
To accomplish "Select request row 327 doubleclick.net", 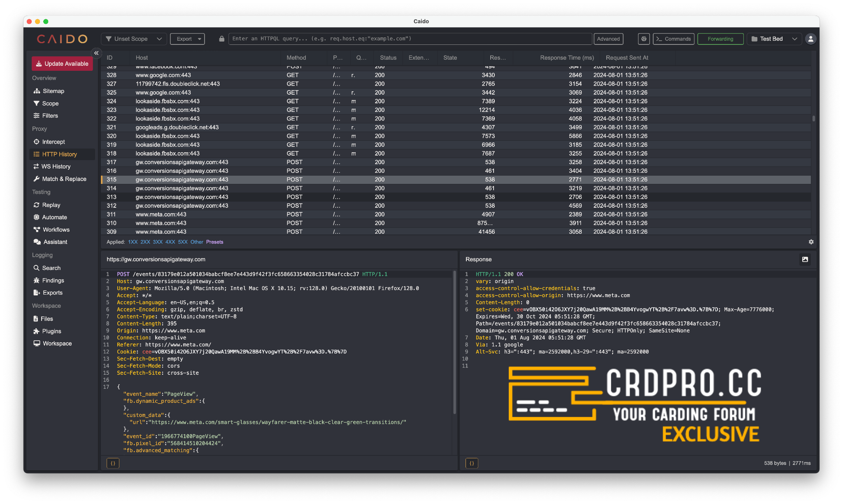I will point(456,84).
